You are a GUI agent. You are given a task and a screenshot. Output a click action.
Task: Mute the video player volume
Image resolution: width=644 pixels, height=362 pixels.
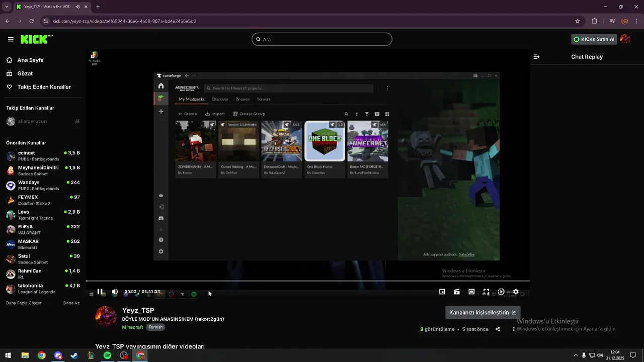(115, 292)
